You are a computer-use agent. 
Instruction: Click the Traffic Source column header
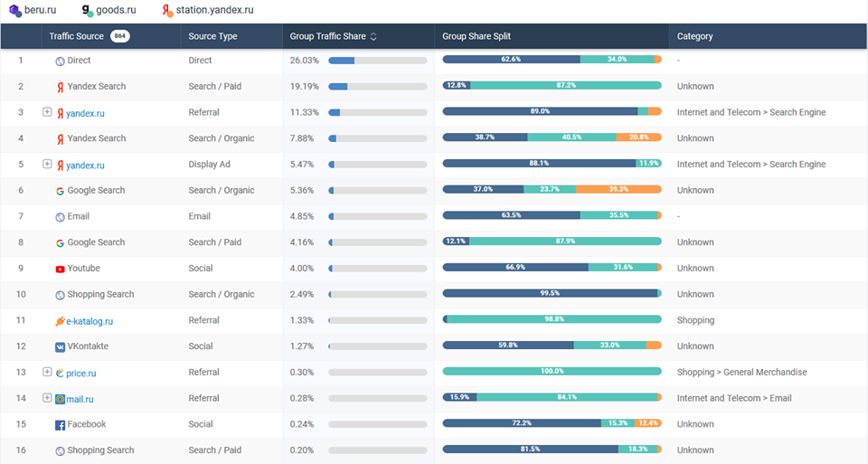[76, 37]
